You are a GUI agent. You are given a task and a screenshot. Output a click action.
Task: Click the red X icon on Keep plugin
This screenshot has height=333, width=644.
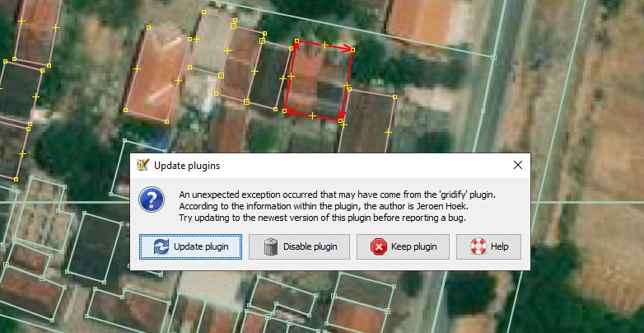378,246
